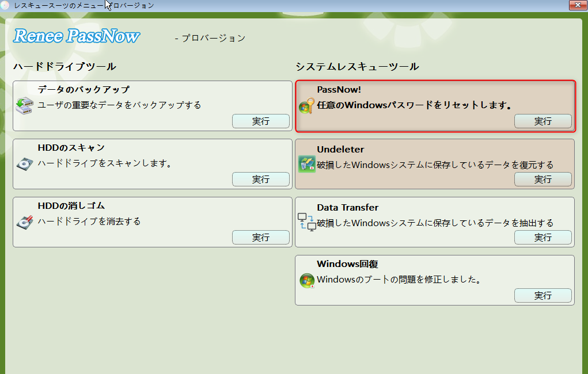Click the Undeleter recycle bin icon
Screen dimensions: 588x374
point(307,164)
